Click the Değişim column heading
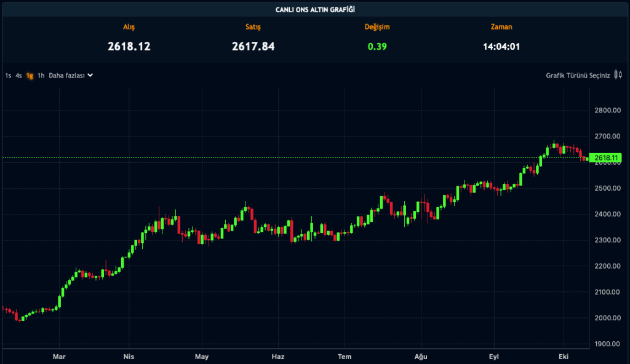 click(x=377, y=27)
